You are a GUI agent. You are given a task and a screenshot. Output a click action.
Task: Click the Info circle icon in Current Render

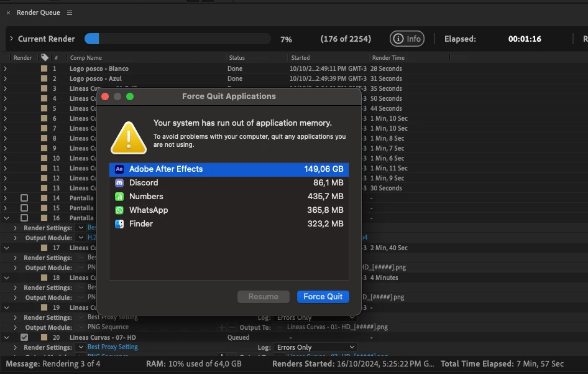point(398,39)
